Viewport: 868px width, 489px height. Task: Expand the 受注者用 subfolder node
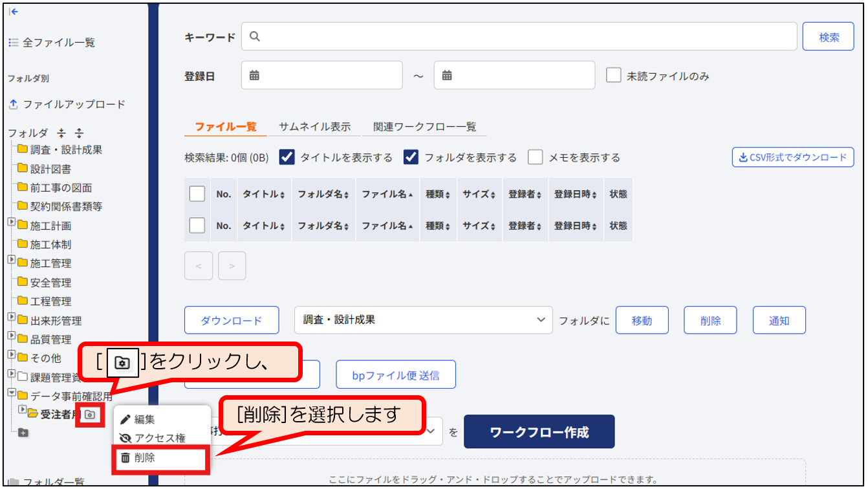pos(23,409)
